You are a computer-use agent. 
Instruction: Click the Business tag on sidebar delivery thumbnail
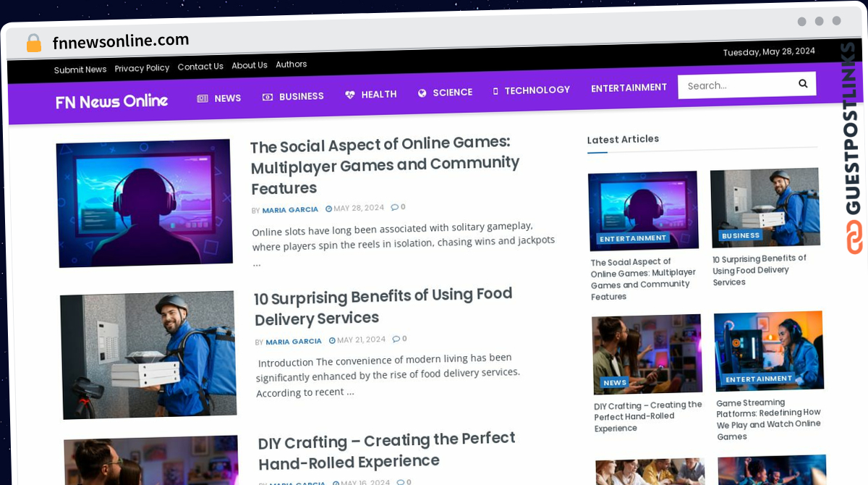[x=741, y=235]
